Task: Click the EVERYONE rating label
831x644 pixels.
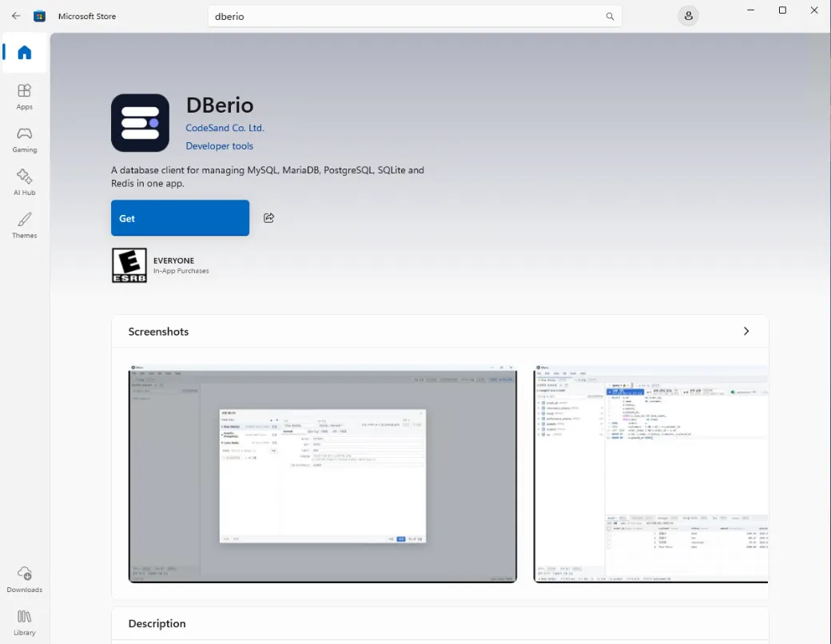Action: tap(174, 260)
